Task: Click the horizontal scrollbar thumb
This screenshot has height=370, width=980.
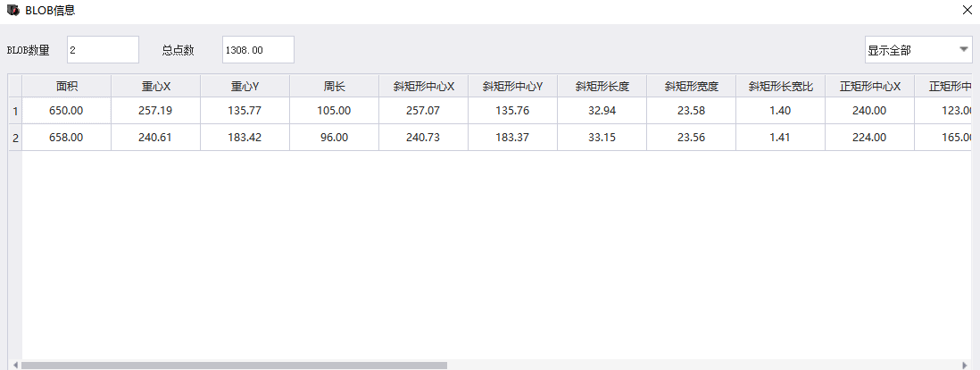Action: coord(235,365)
